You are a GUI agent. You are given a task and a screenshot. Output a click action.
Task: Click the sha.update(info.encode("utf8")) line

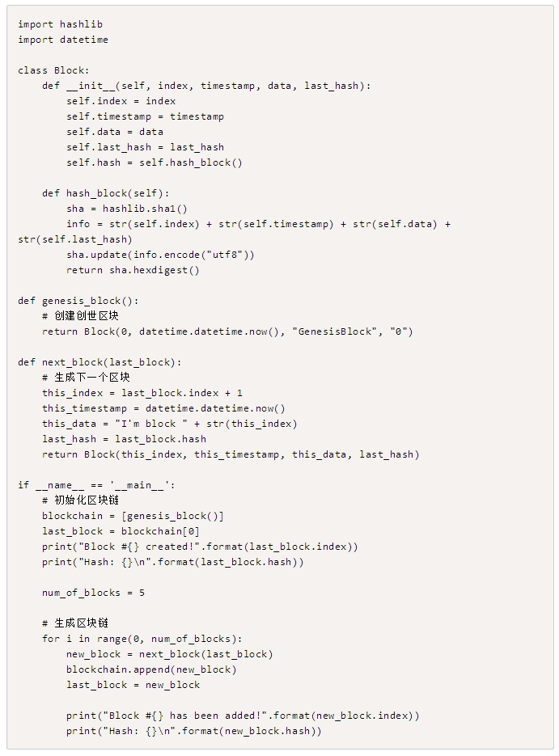point(161,255)
